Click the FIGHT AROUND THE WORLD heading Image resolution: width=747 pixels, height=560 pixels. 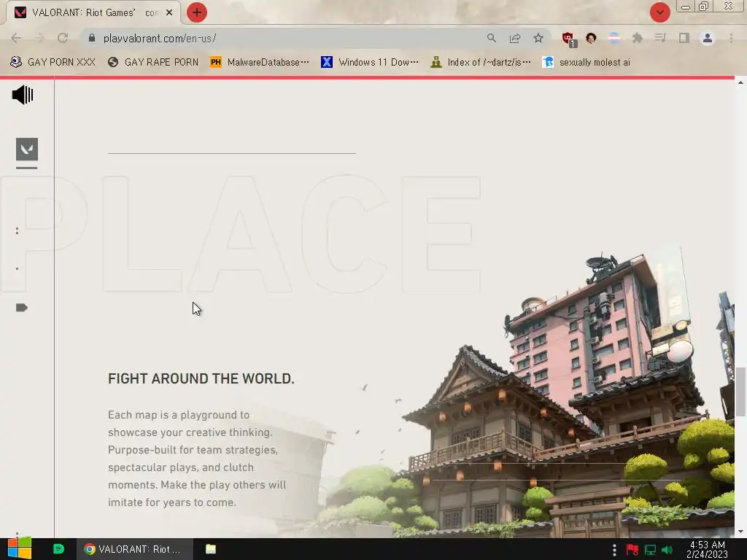pyautogui.click(x=201, y=378)
